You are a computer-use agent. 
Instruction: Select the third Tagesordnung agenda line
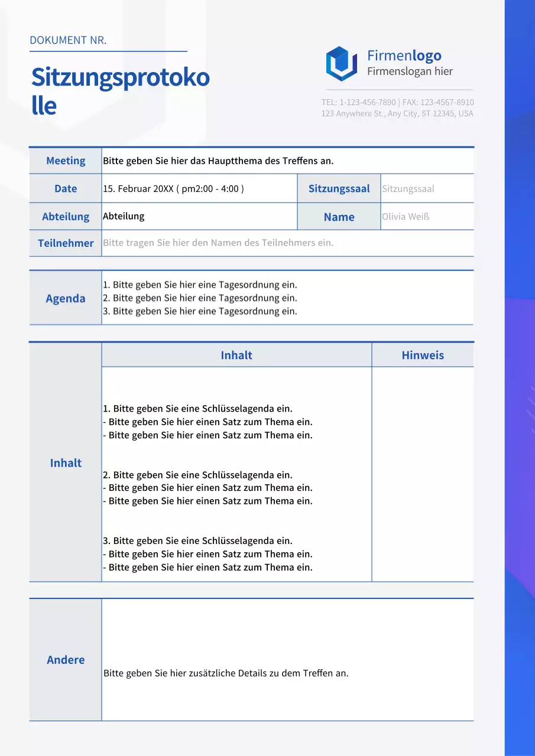200,311
